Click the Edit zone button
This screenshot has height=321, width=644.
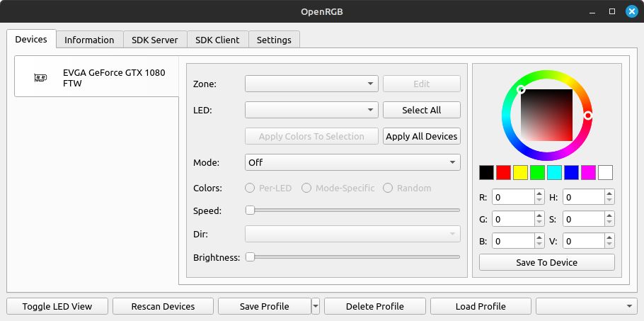point(422,84)
